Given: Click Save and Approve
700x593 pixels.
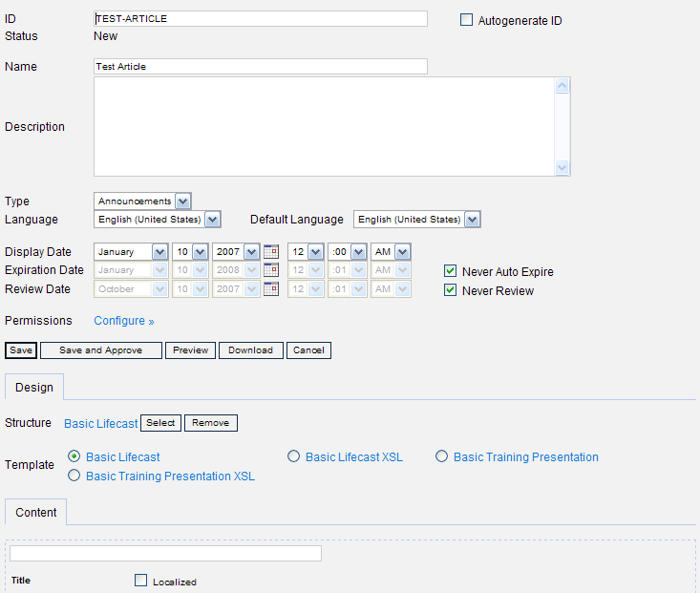Looking at the screenshot, I should (101, 350).
